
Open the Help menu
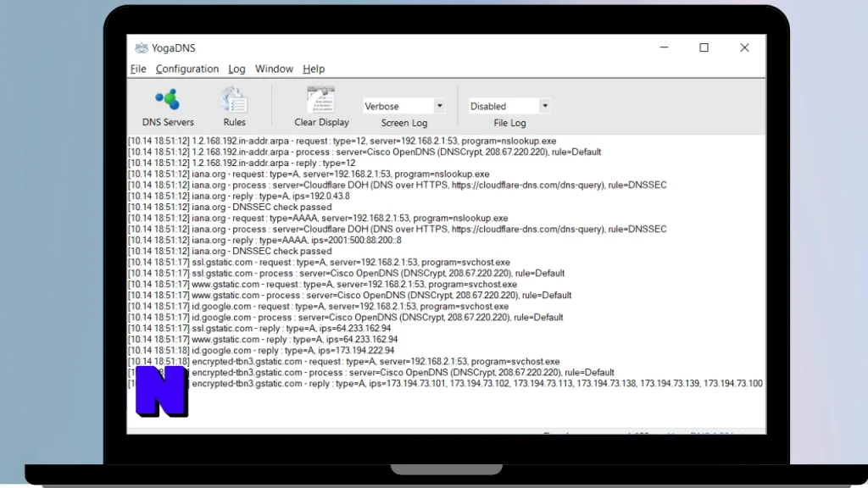pos(314,69)
